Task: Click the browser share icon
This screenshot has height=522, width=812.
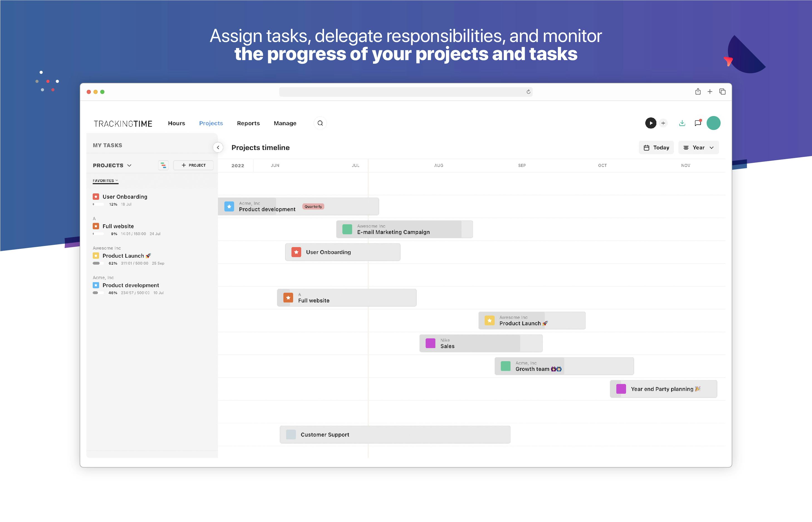Action: click(x=698, y=92)
